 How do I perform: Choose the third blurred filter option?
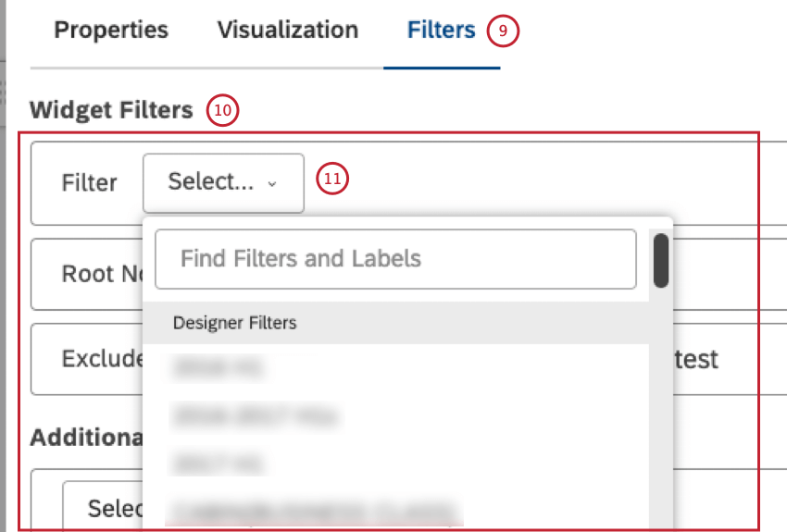(218, 464)
